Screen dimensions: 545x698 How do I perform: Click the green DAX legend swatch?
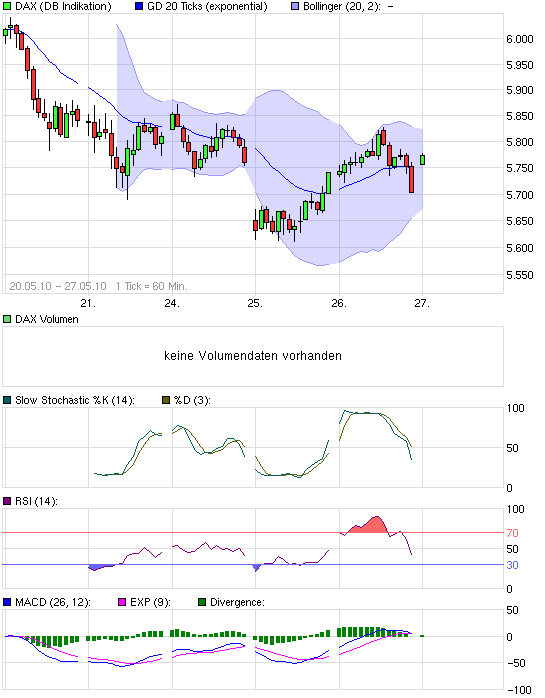pos(7,7)
